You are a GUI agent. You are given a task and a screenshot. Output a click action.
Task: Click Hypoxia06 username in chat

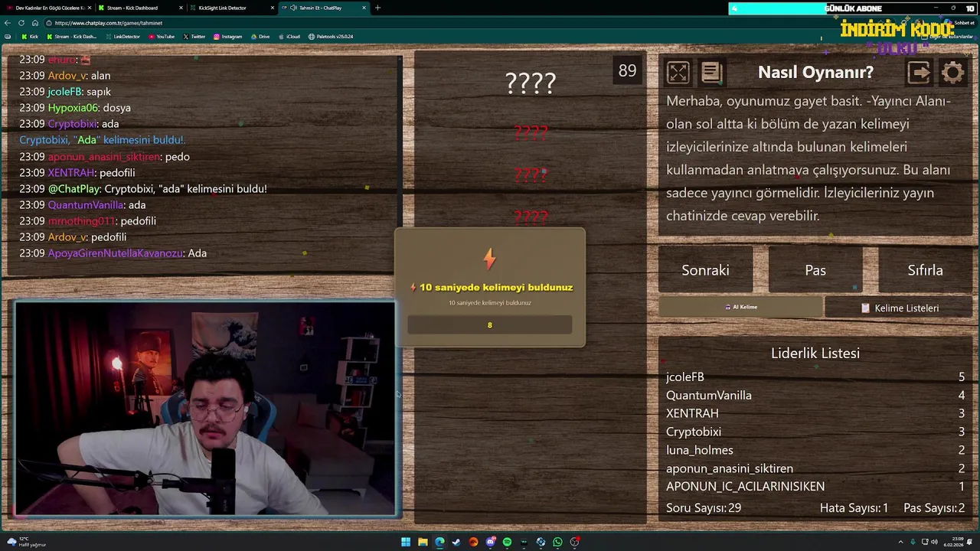pos(73,108)
